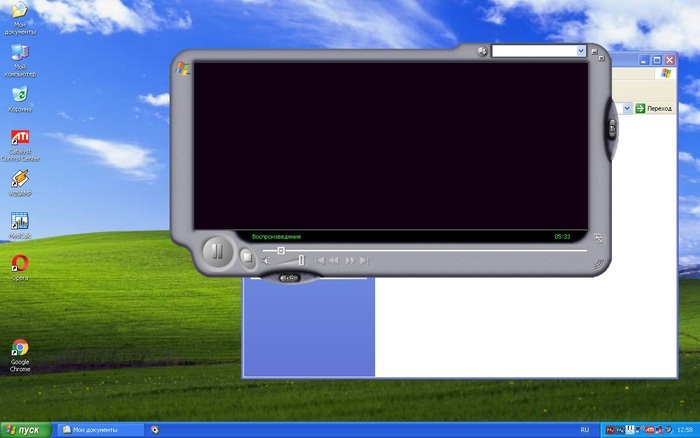
Task: Minimize the media player skin window
Action: point(594,52)
